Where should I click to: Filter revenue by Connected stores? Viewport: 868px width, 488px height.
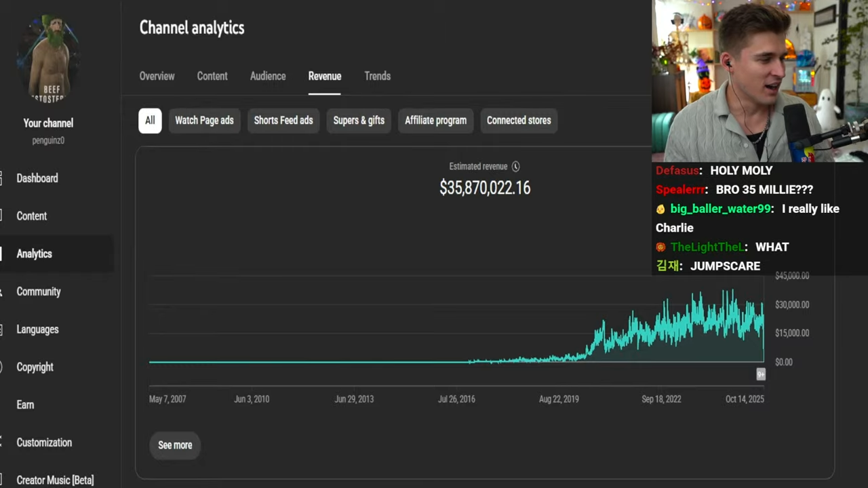tap(519, 121)
